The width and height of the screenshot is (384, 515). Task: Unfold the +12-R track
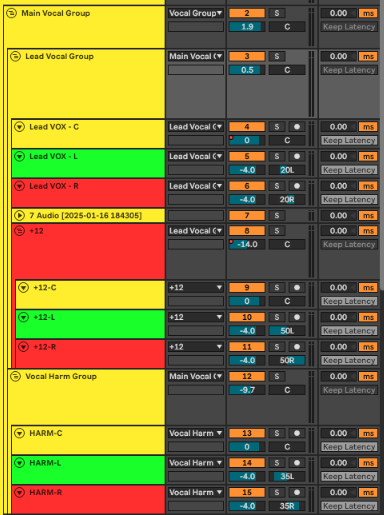click(23, 347)
